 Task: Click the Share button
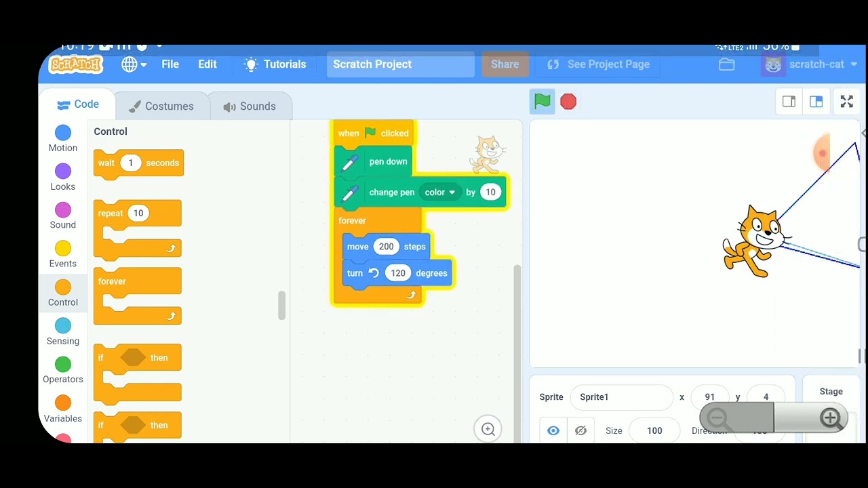(x=505, y=64)
